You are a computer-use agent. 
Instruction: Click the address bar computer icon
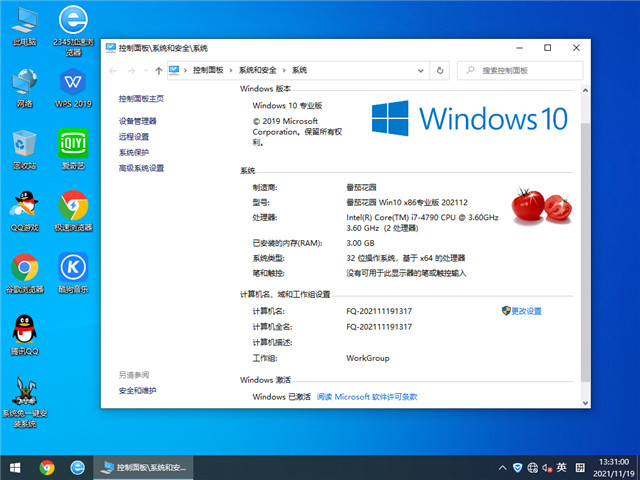tap(174, 70)
